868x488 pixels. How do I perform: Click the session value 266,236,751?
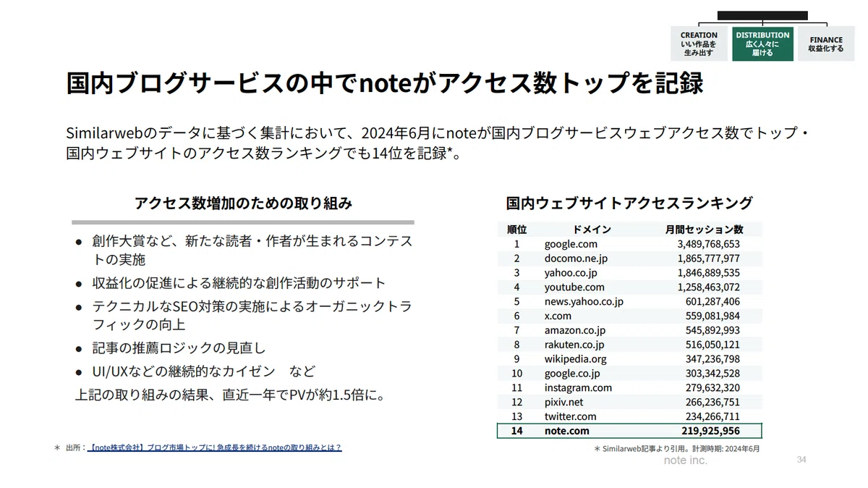[x=712, y=402]
